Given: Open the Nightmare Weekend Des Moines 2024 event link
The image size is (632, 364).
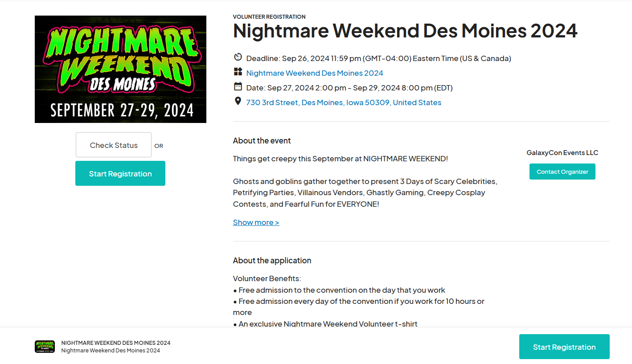Looking at the screenshot, I should coord(314,73).
